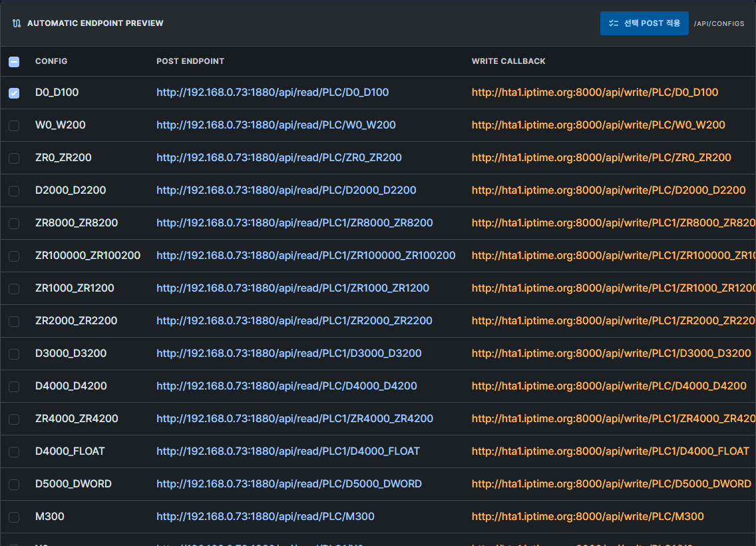The width and height of the screenshot is (756, 546).
Task: Check the ZR4000_ZR4200 row checkbox
Action: [x=14, y=419]
